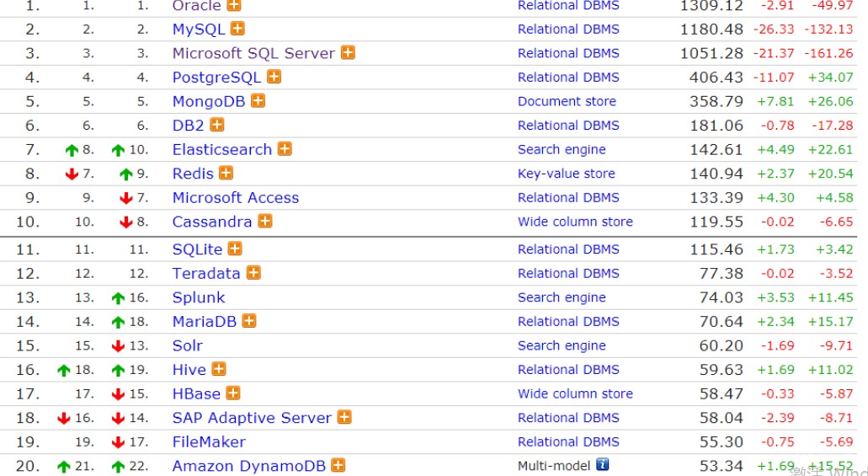This screenshot has height=476, width=868.
Task: Open the DB2 link
Action: (189, 126)
